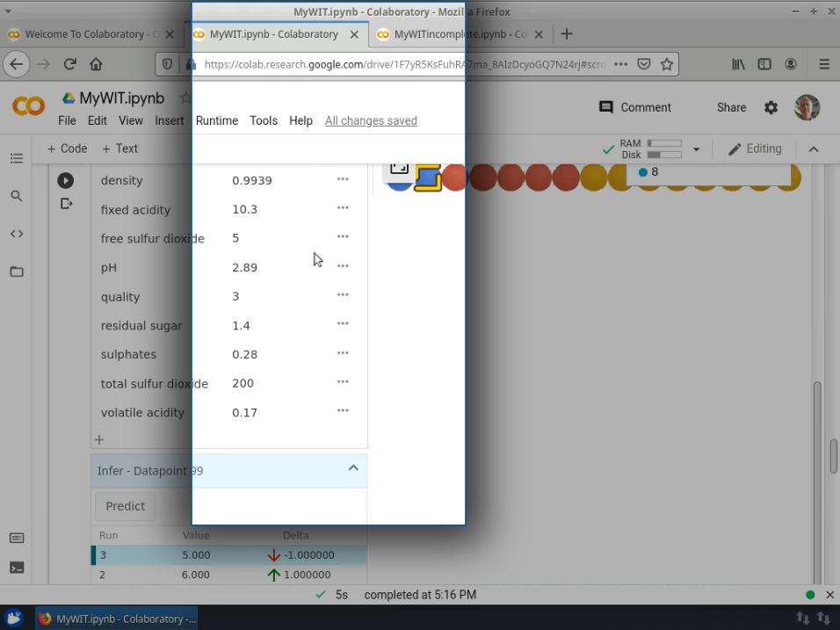Reload the page with the refresh icon
The image size is (840, 630).
point(69,64)
